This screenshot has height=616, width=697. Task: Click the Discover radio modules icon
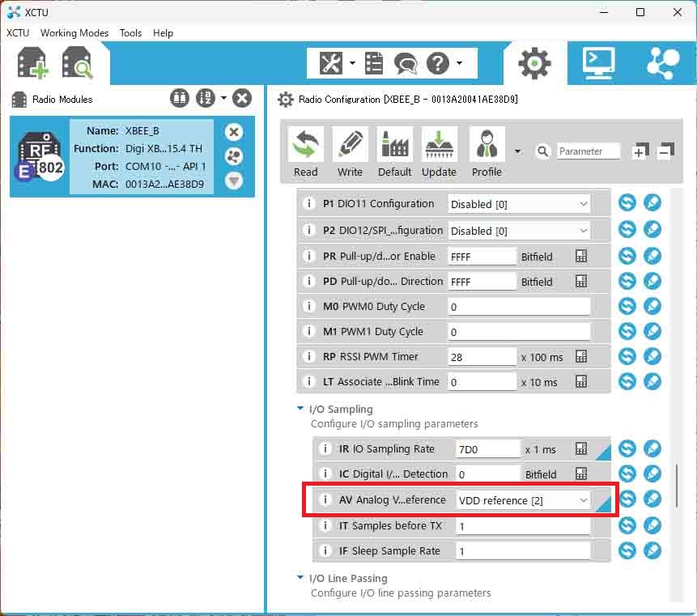pyautogui.click(x=78, y=63)
